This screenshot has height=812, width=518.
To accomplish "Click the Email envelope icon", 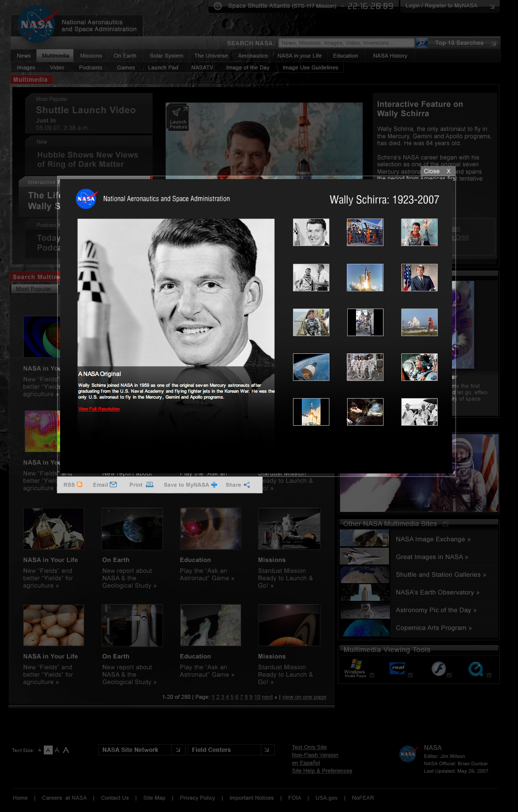I will click(x=113, y=485).
